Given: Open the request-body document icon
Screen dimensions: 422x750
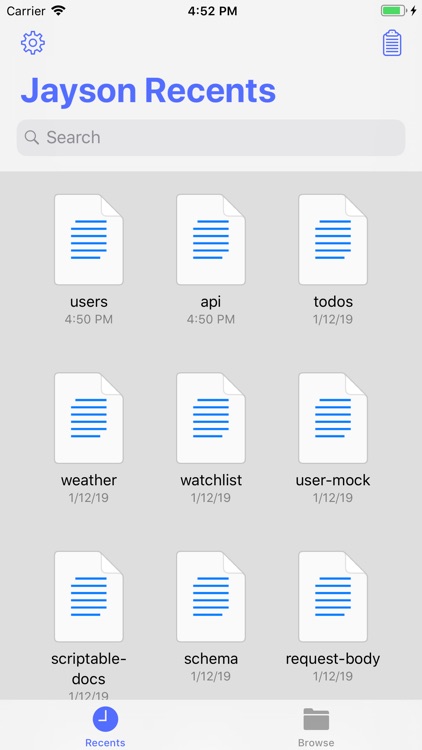Looking at the screenshot, I should click(x=333, y=596).
